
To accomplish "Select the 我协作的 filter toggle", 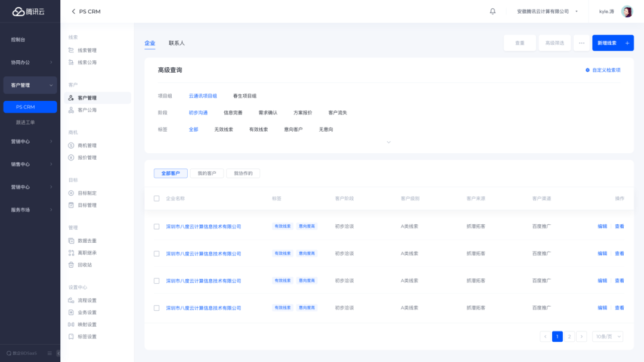I will click(243, 174).
